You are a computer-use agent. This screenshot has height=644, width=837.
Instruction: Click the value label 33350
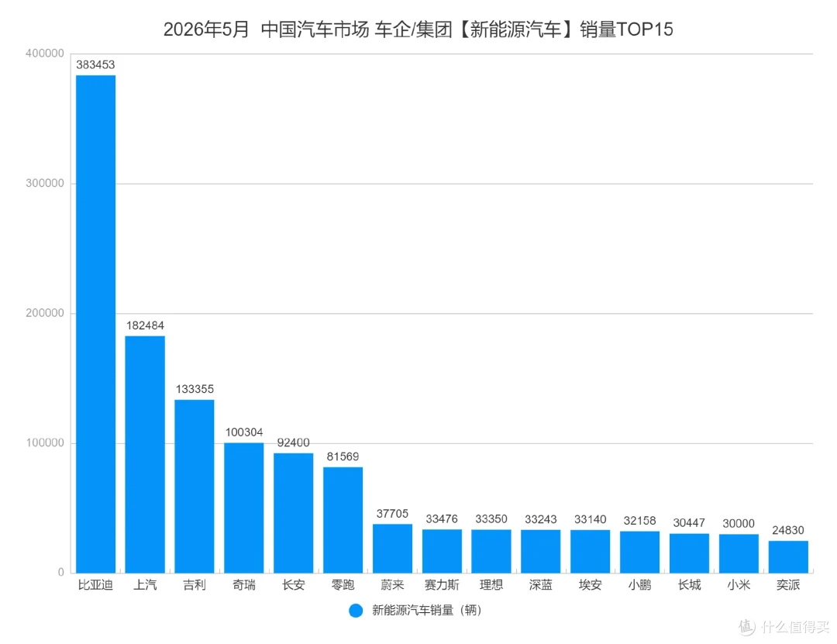(x=491, y=519)
